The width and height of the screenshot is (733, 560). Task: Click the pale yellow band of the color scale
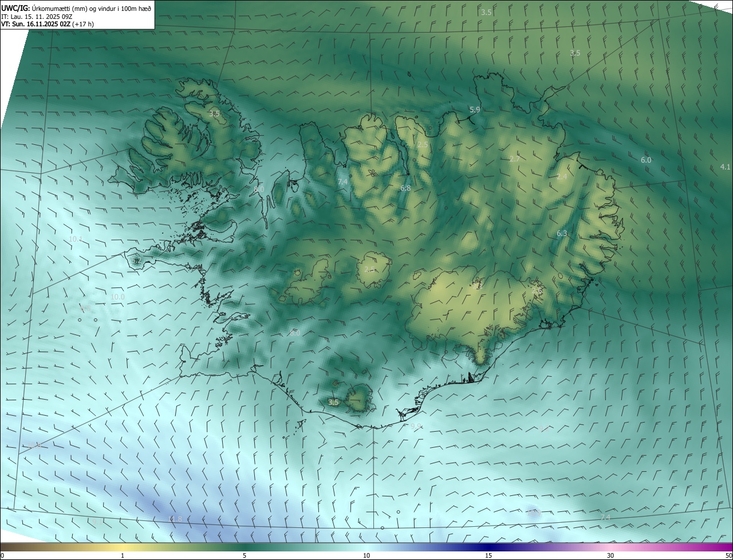tap(123, 547)
